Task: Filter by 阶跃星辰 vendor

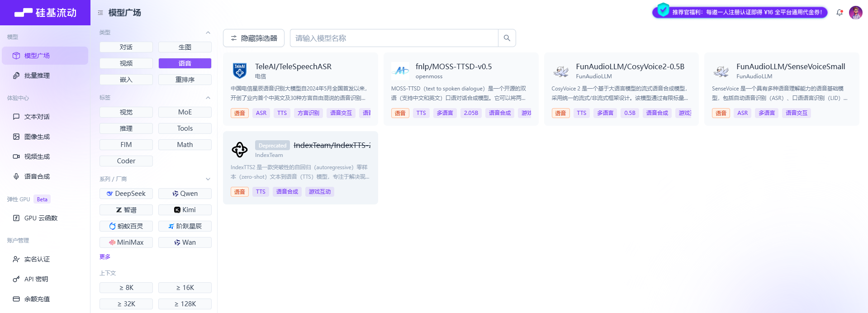Action: pos(185,226)
